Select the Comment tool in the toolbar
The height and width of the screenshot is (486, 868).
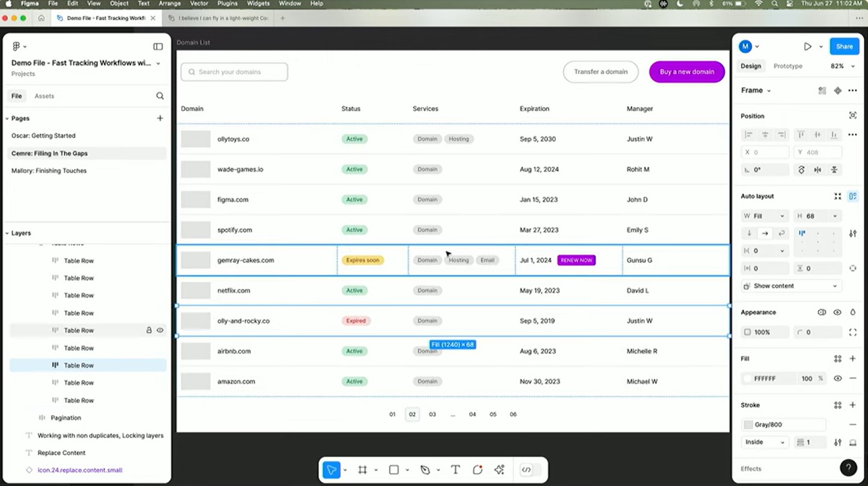[477, 470]
